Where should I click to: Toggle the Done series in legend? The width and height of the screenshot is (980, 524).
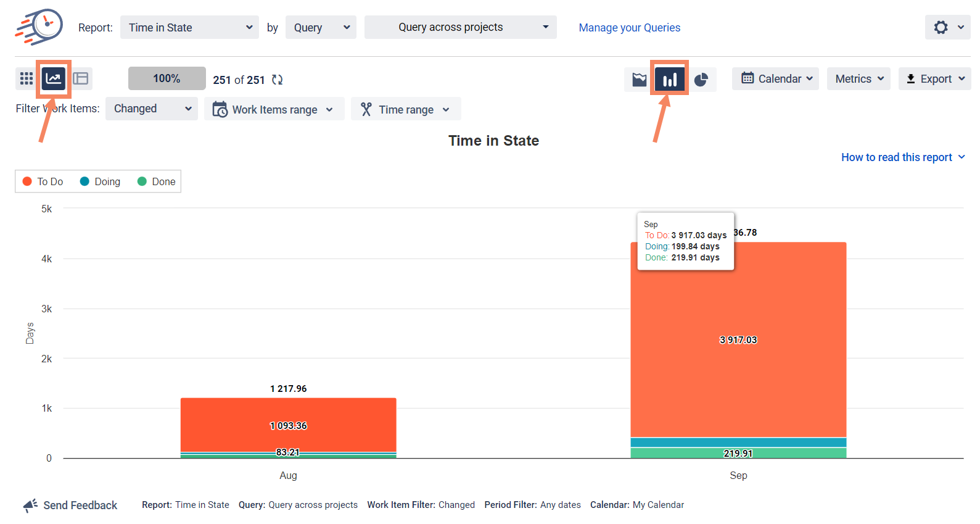[x=157, y=181]
